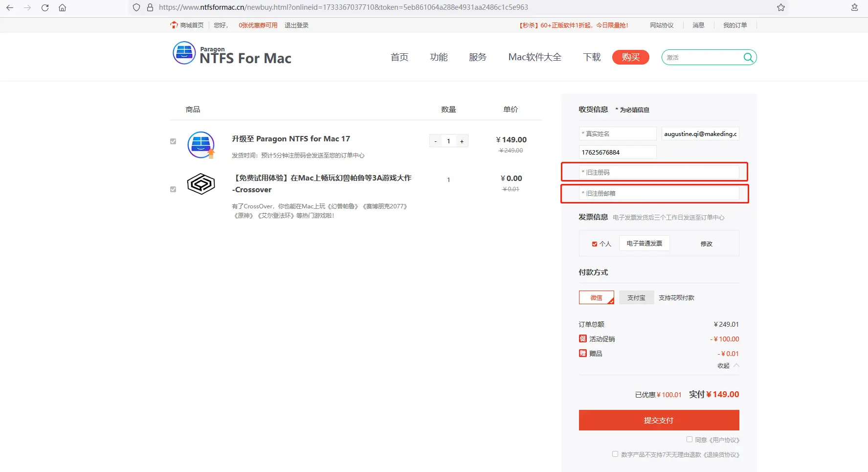Screen dimensions: 868x472
Task: Toggle the CrossOver free trial item checkbox
Action: tap(173, 189)
